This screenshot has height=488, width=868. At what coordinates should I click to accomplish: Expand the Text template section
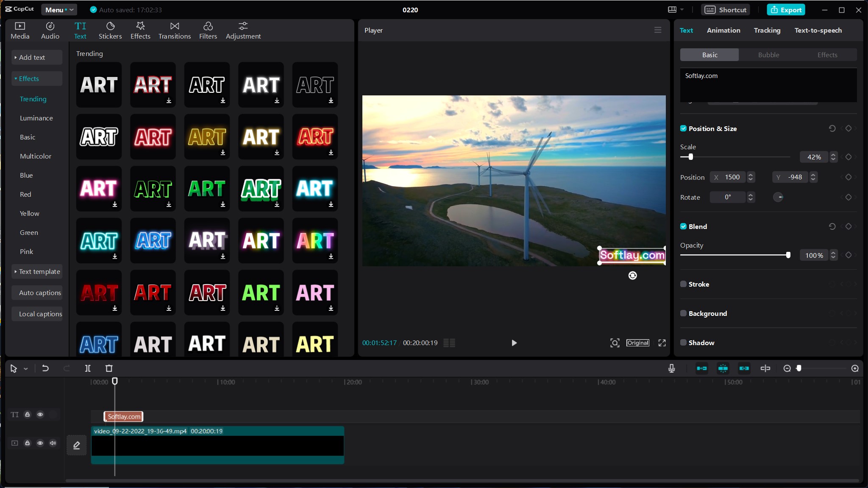click(x=37, y=271)
